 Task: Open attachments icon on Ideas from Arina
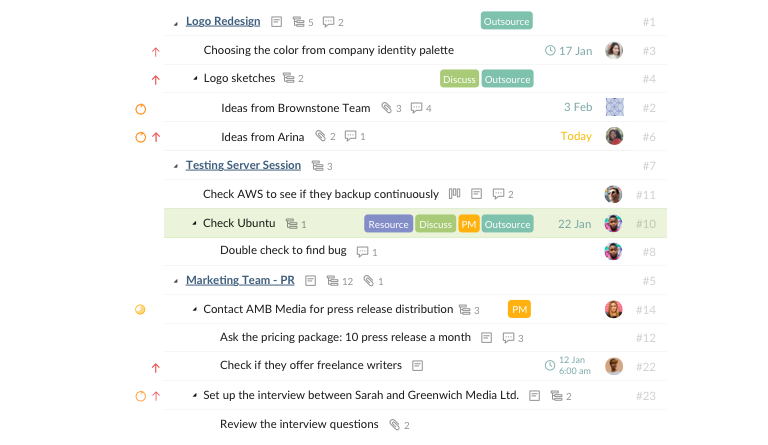click(x=320, y=136)
